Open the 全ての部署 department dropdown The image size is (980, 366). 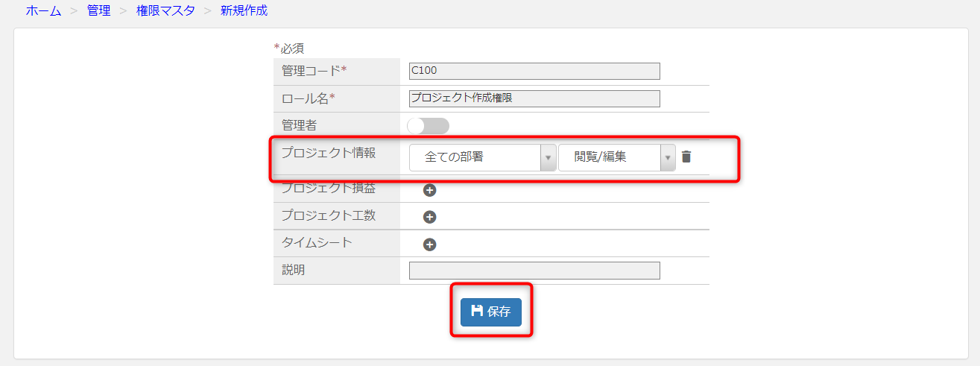(482, 157)
